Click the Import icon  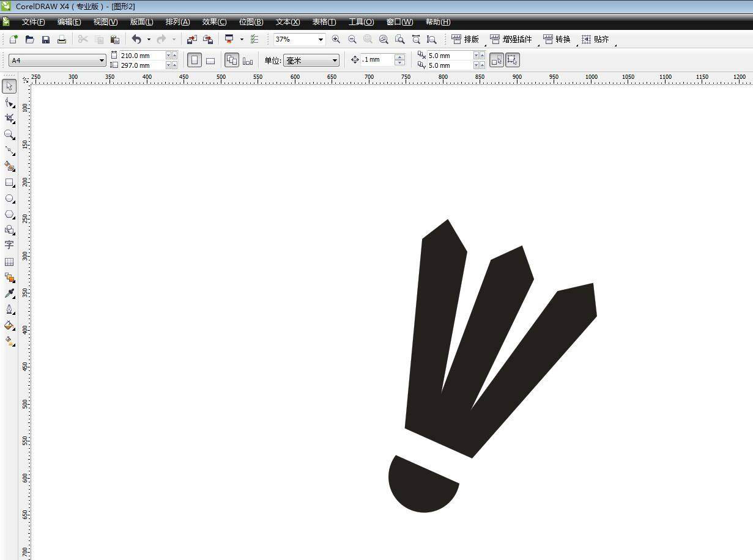[x=191, y=39]
